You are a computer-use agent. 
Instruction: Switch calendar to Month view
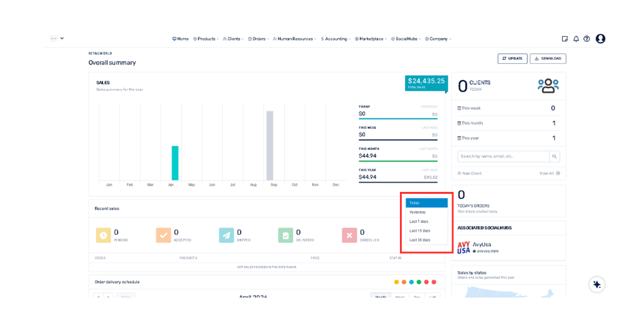click(x=380, y=297)
